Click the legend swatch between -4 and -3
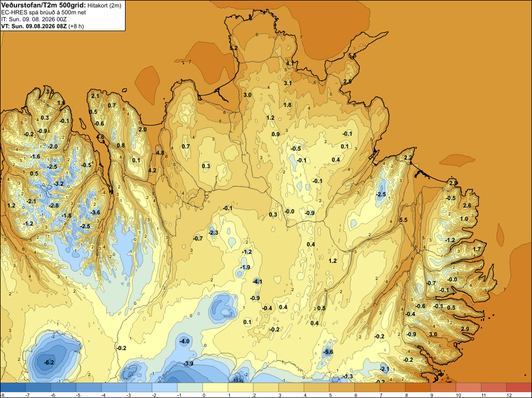This screenshot has width=532, height=398. pyautogui.click(x=114, y=387)
